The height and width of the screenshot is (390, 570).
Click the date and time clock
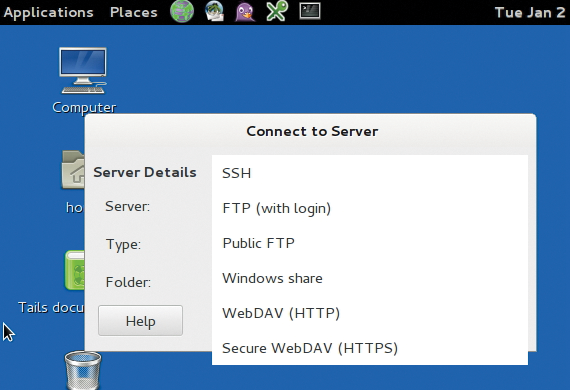tap(531, 13)
